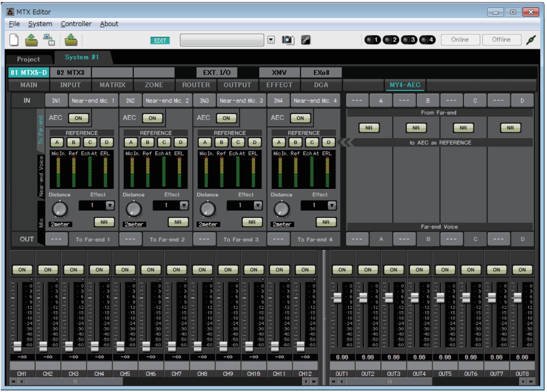Select system indicator 3
Screen dimensions: 547x392
pyautogui.click(x=409, y=40)
